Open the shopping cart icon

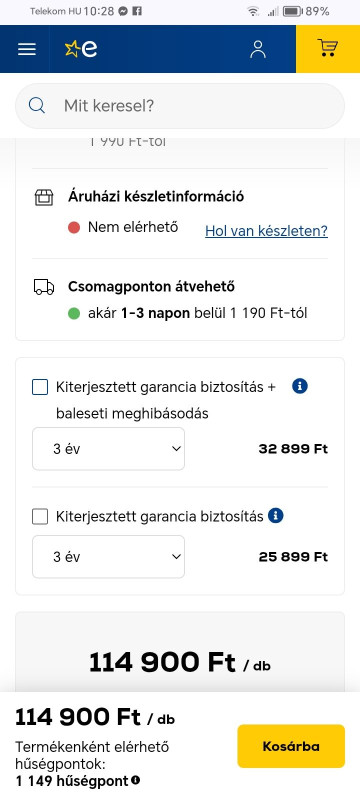[x=327, y=48]
